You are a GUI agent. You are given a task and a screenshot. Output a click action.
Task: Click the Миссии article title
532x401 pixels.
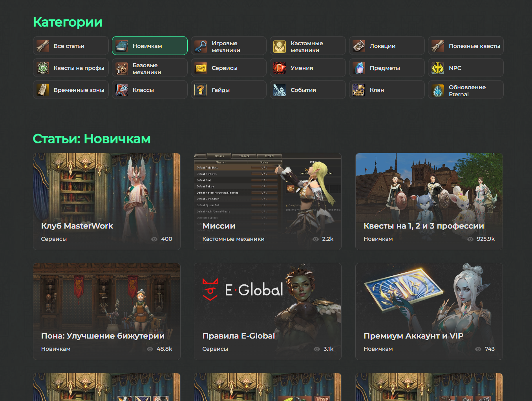(219, 226)
